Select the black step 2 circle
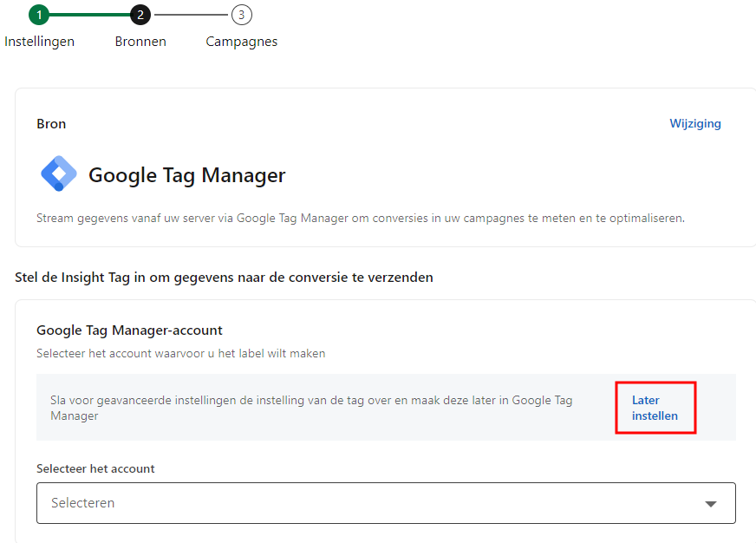 click(140, 15)
